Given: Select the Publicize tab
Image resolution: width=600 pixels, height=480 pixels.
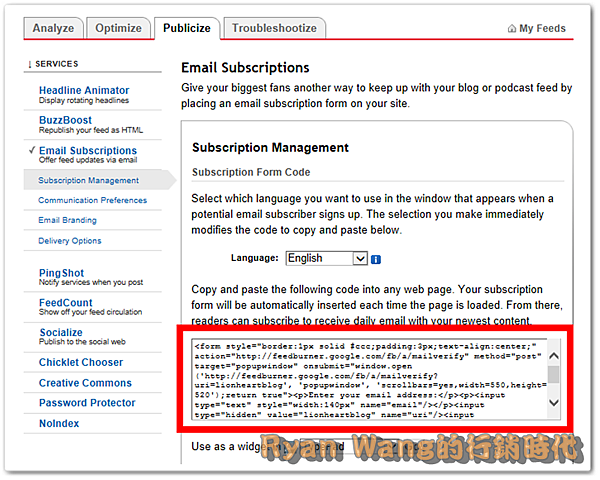Looking at the screenshot, I should click(x=187, y=28).
